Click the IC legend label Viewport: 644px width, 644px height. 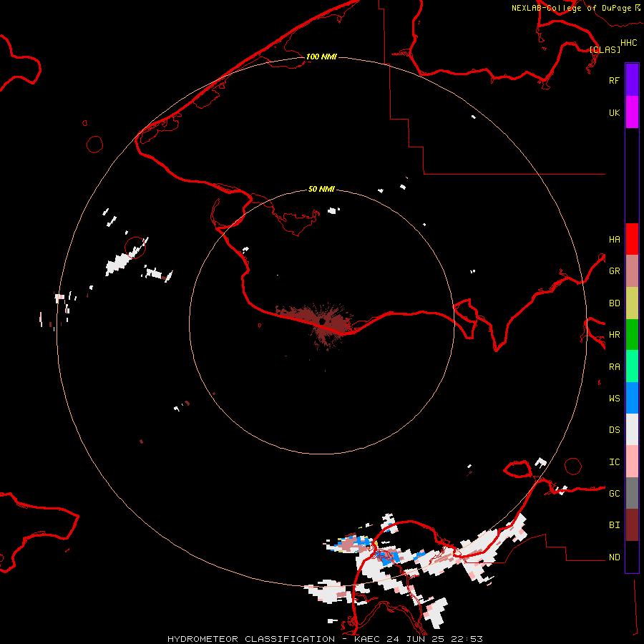[614, 462]
